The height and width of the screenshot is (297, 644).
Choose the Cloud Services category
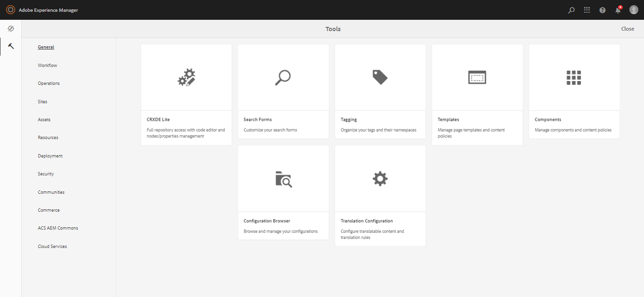click(x=52, y=247)
